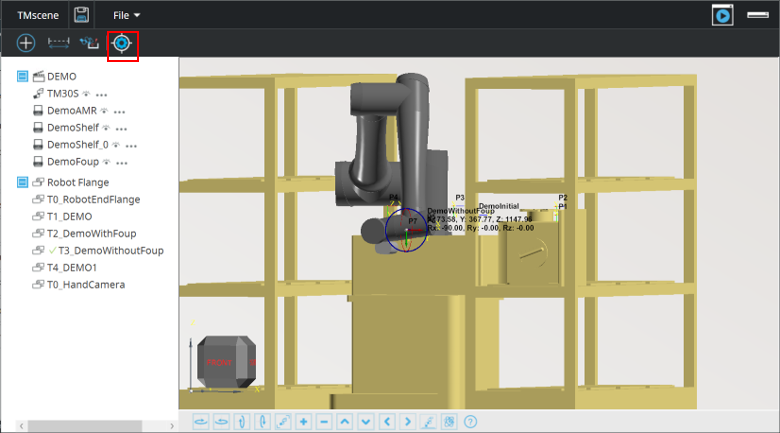The height and width of the screenshot is (433, 780).
Task: Collapse the Robot Flange tree node
Action: tap(23, 182)
